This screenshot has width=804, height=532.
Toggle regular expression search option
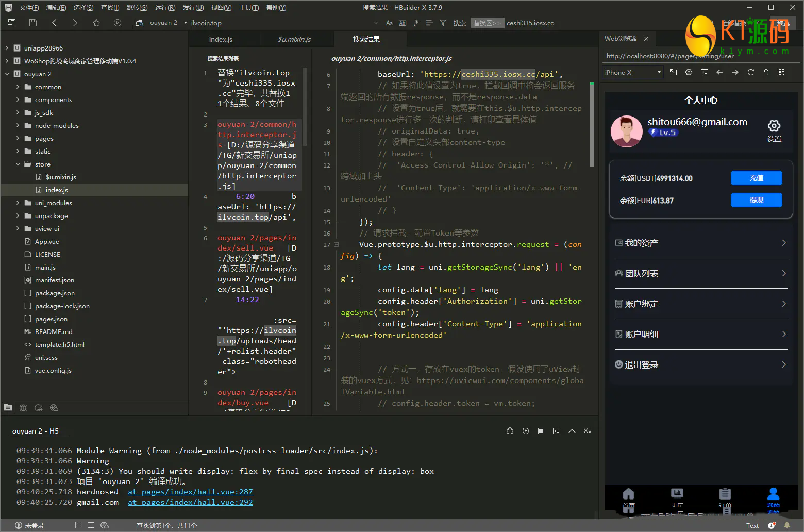416,23
